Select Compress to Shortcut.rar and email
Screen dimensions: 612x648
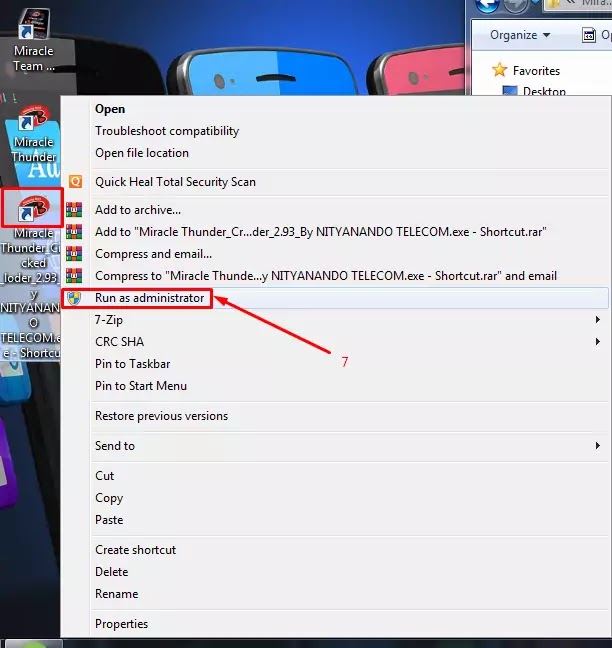coord(326,276)
